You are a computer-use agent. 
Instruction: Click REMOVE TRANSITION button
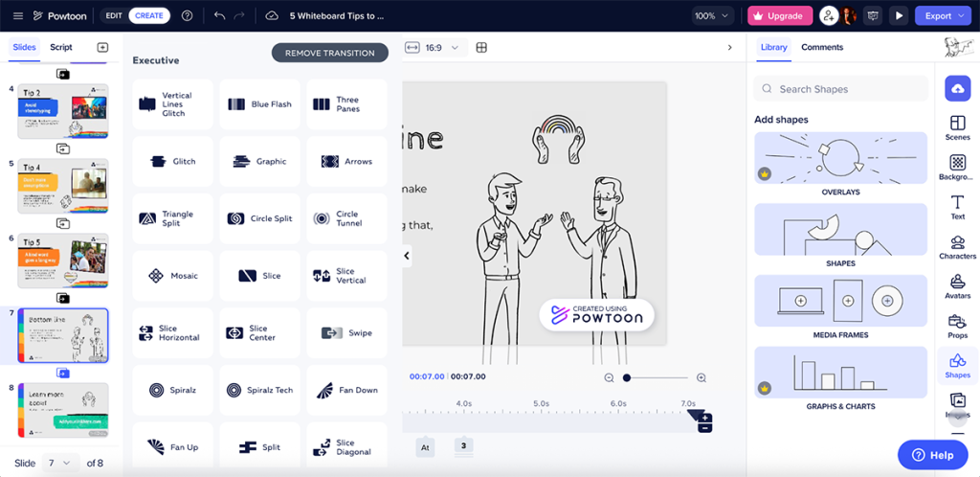pos(330,53)
